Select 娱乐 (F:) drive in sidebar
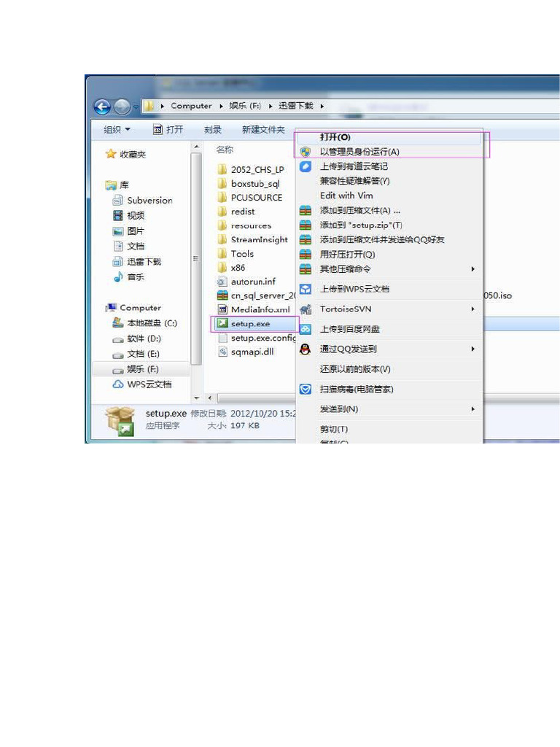Viewport: 560px width, 747px height. 143,369
